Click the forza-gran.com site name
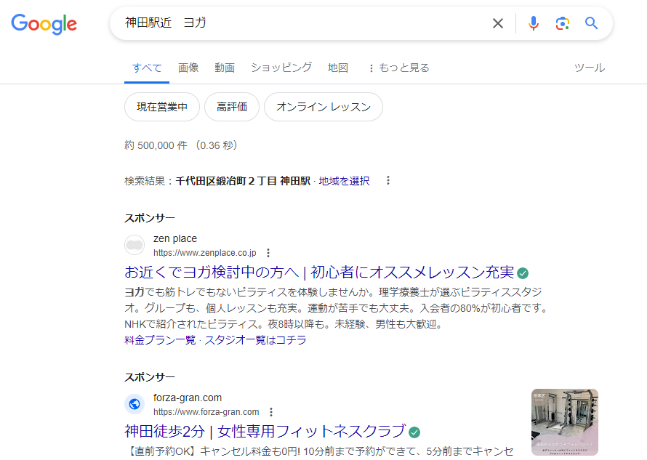This screenshot has height=460, width=647. 187,398
